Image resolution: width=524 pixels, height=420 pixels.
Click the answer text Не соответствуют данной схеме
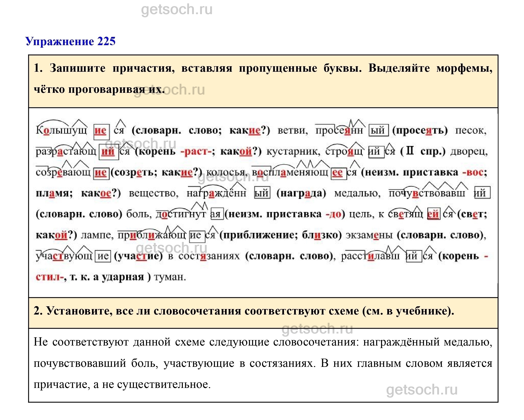pyautogui.click(x=119, y=342)
